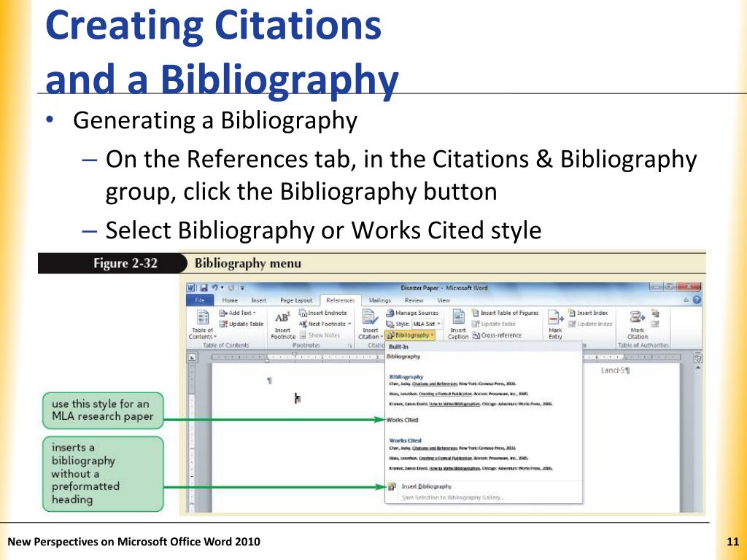Click Insert Table of Figures
Image resolution: width=747 pixels, height=560 pixels.
coord(505,313)
